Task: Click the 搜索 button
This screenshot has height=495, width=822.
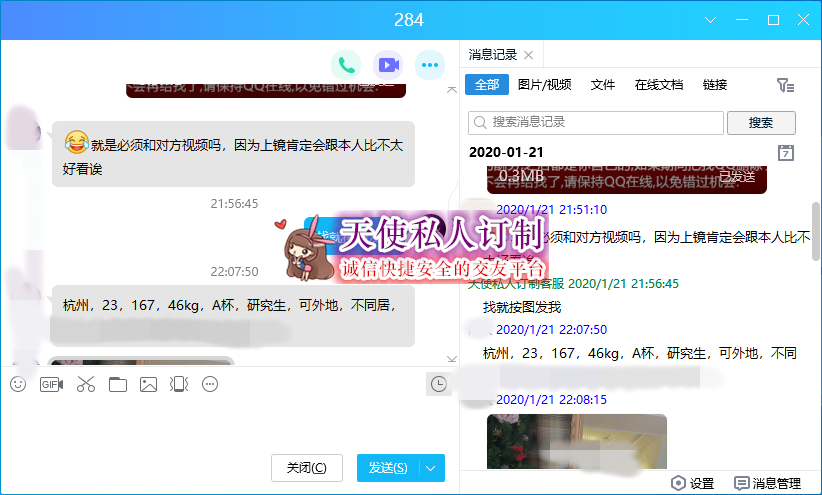Action: click(761, 123)
